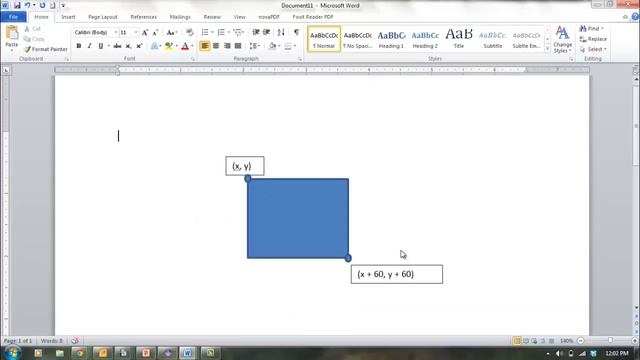640x360 pixels.
Task: Activate the Format Painter tool
Action: (45, 49)
